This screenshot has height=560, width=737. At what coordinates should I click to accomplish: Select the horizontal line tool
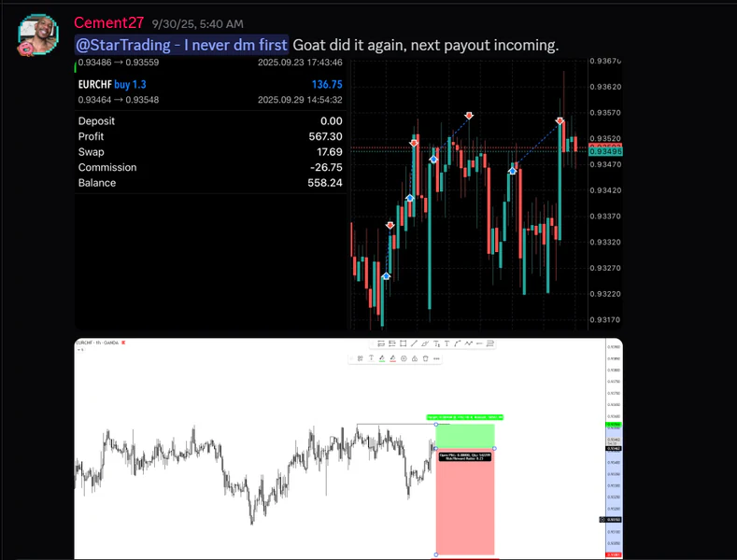pos(479,343)
